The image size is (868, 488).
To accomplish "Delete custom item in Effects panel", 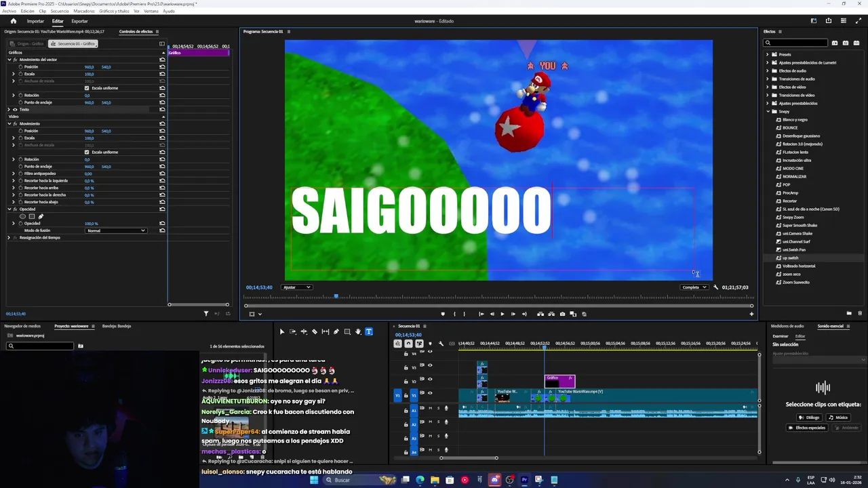I will tap(861, 313).
